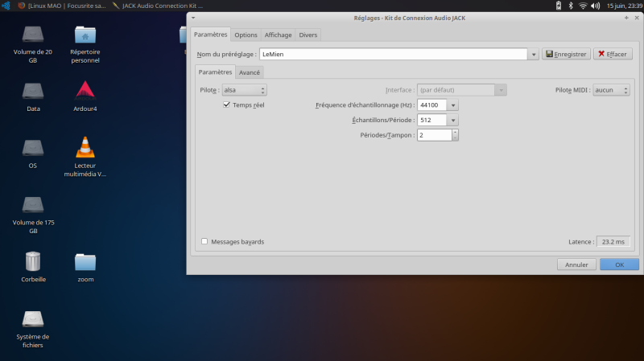This screenshot has height=361, width=644.
Task: Expand the Pilote alsa dropdown
Action: (x=244, y=90)
